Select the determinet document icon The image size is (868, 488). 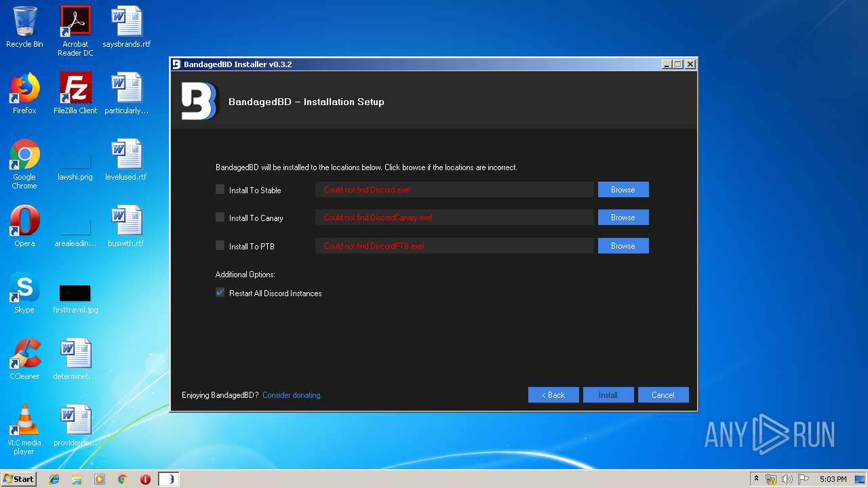point(75,359)
